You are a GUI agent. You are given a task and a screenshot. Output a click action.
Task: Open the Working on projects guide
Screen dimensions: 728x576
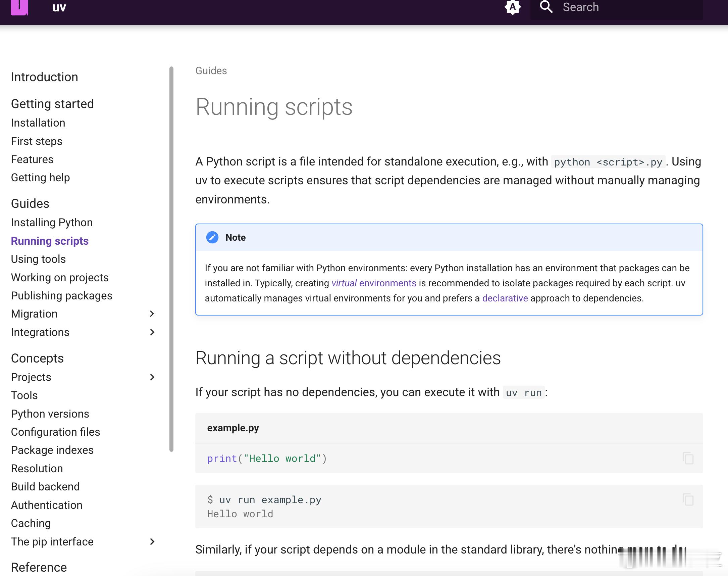60,278
